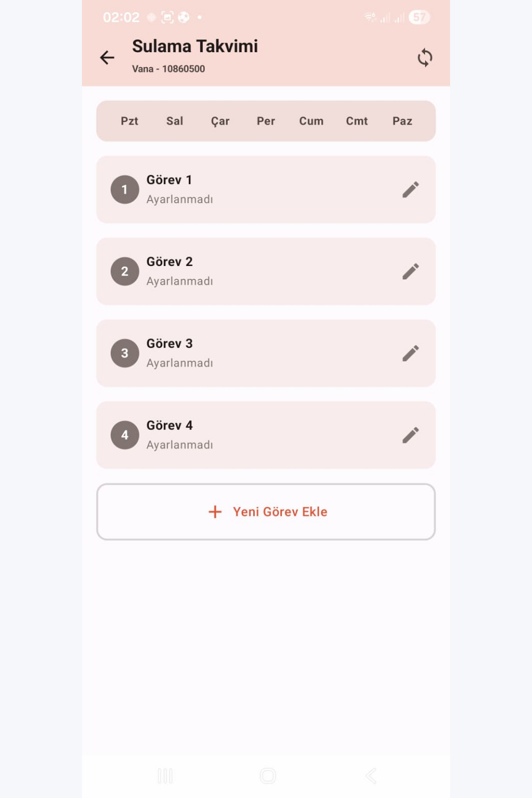Tap the Android back navigation key

(371, 776)
